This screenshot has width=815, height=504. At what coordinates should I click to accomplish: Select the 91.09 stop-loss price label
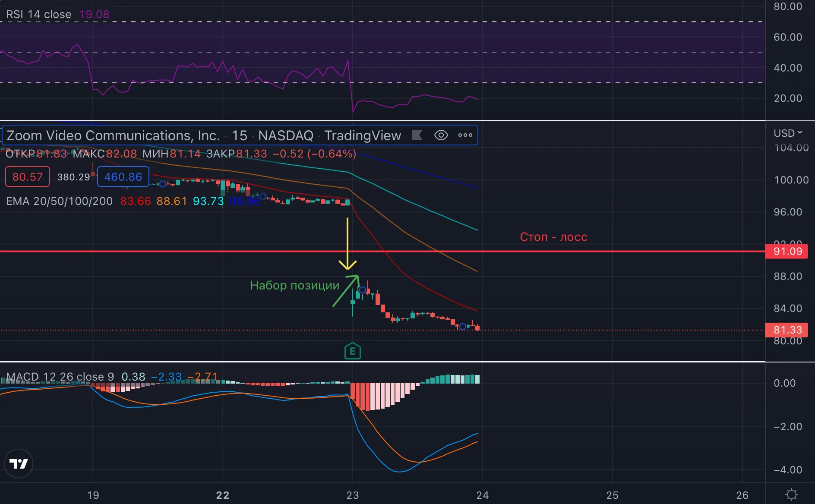click(787, 251)
